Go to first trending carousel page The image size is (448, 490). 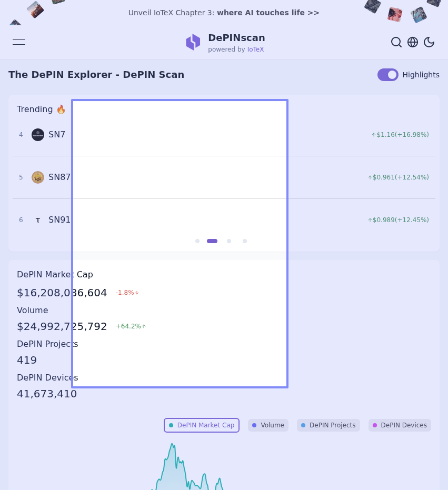pos(197,241)
